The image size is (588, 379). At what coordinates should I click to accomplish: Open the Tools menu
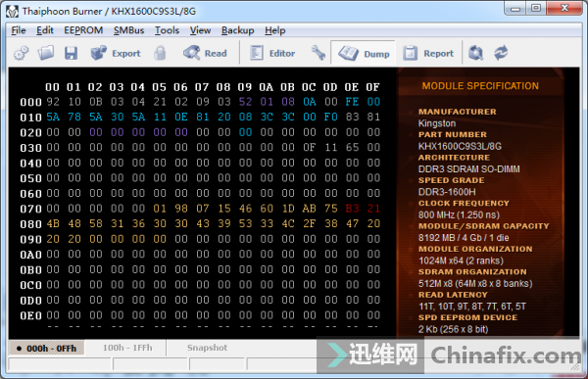[x=167, y=30]
